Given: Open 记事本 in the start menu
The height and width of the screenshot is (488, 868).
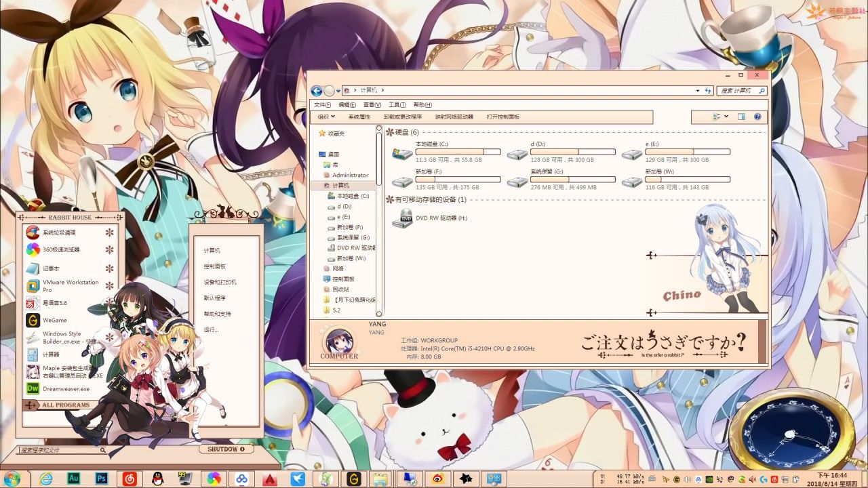Looking at the screenshot, I should point(52,268).
